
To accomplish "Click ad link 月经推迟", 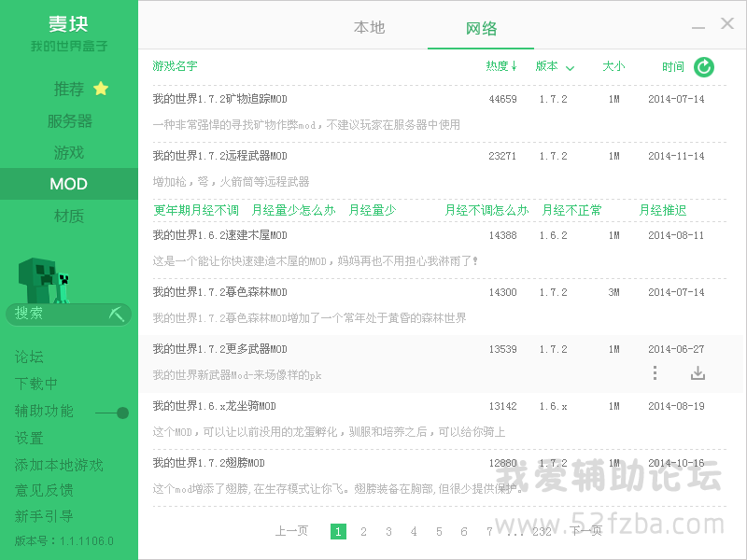I will point(663,211).
